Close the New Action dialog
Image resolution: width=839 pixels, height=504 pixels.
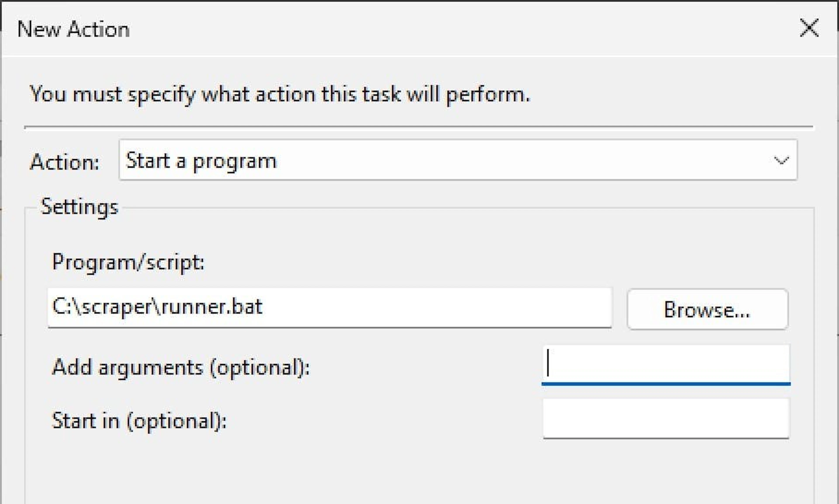click(x=809, y=28)
